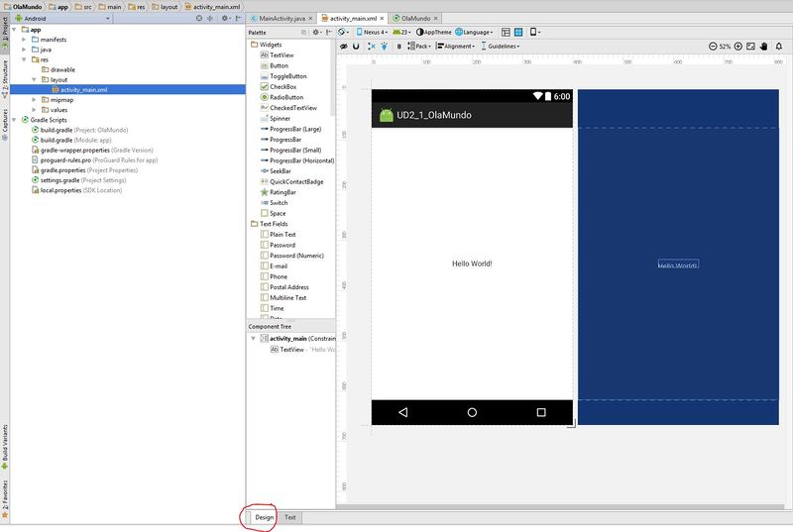This screenshot has width=793, height=532.
Task: Select CheckBox widget in the palette
Action: pos(283,86)
